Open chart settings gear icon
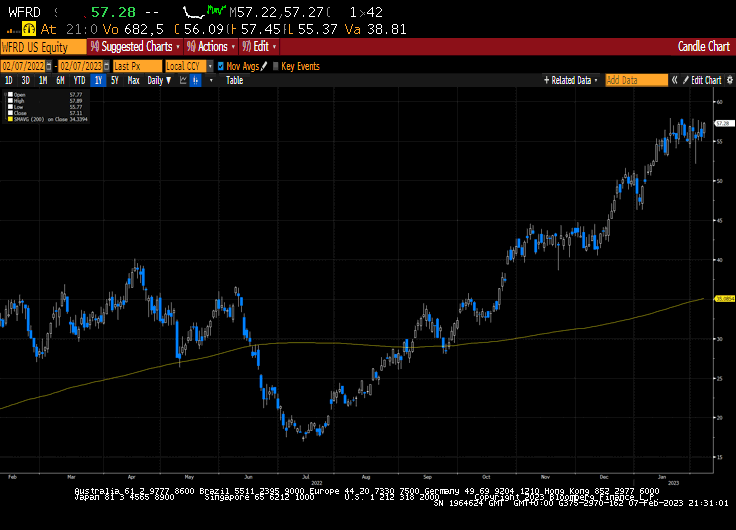This screenshot has height=530, width=736. click(x=730, y=80)
